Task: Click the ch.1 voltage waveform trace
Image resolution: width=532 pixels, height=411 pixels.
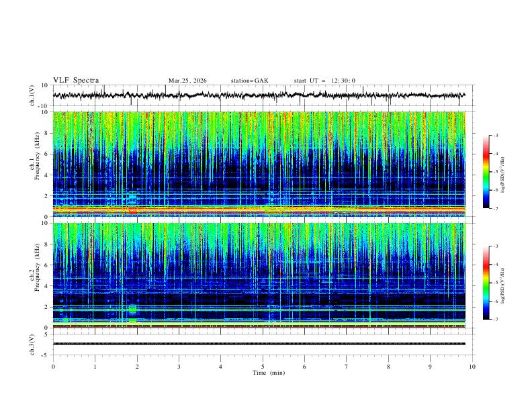Action: (259, 95)
